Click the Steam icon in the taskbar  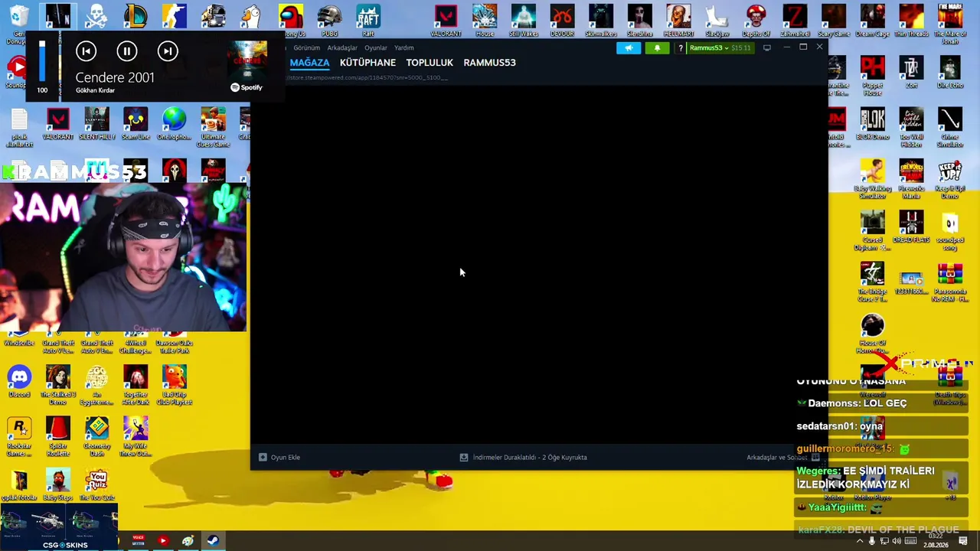pyautogui.click(x=213, y=541)
